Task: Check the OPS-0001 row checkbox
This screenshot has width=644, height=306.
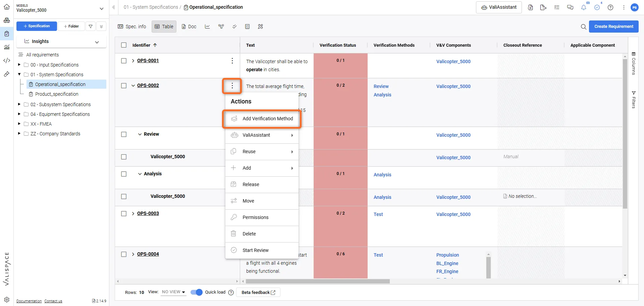Action: click(124, 61)
